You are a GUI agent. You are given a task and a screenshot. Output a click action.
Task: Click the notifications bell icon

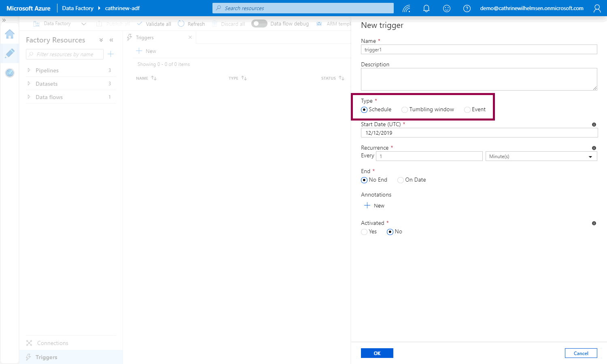[x=426, y=8]
